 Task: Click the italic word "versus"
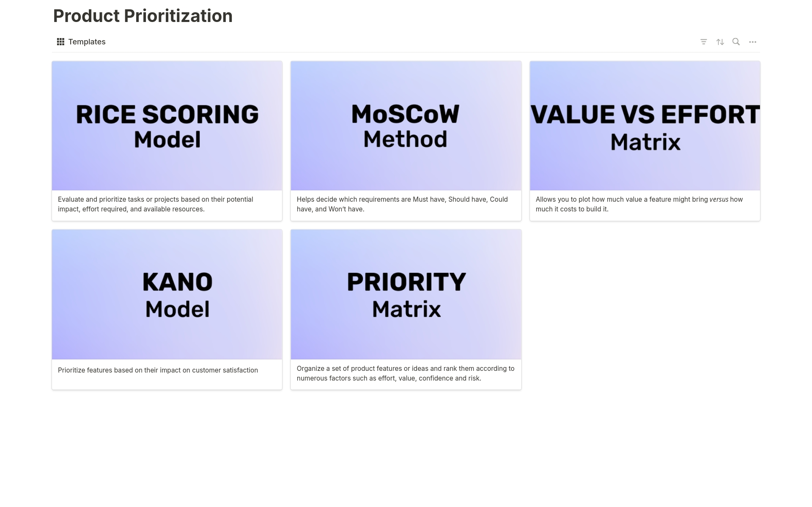719,200
